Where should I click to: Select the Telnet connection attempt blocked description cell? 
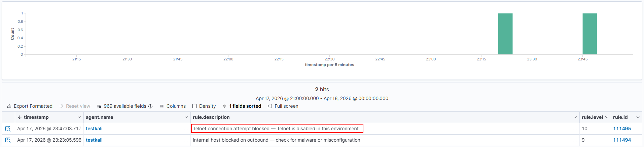click(276, 129)
